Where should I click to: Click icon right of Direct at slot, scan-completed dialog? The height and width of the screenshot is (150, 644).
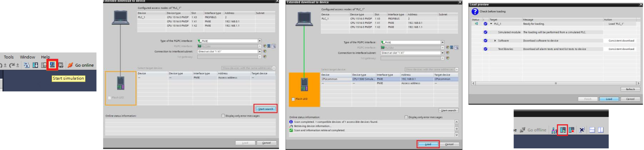click(448, 53)
